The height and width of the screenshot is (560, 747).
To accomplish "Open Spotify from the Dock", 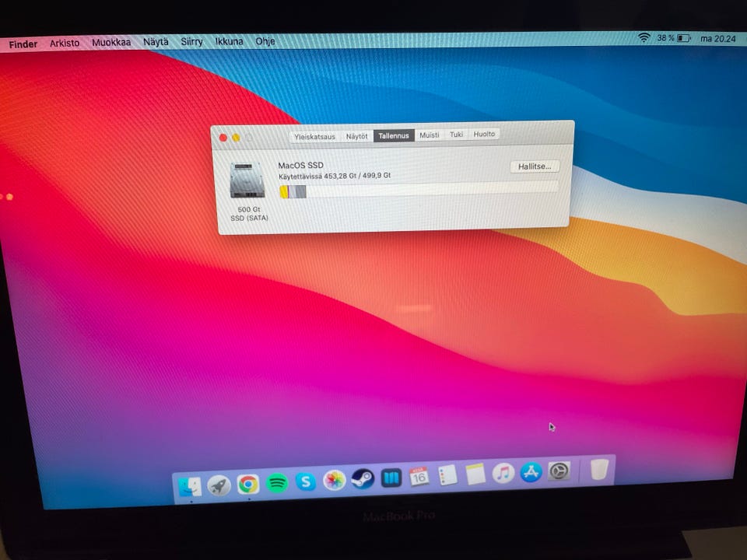I will click(x=277, y=483).
